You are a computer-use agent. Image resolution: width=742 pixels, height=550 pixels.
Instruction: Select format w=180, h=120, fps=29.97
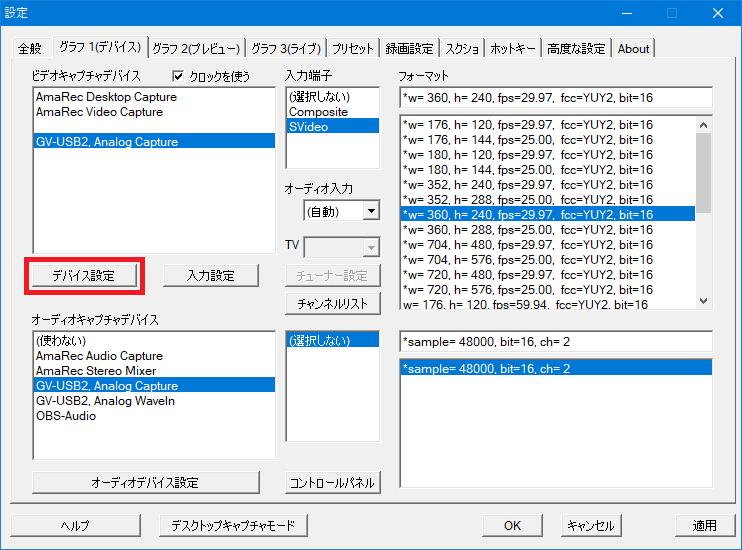tap(548, 155)
